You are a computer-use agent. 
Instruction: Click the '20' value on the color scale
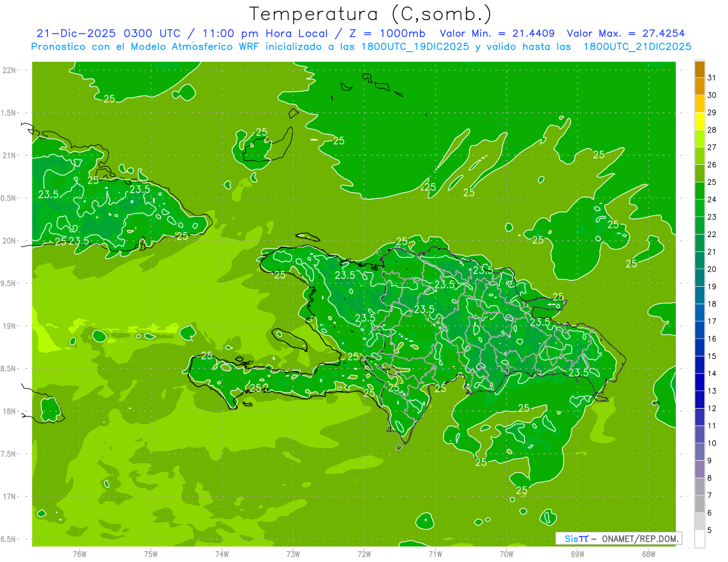(x=712, y=269)
